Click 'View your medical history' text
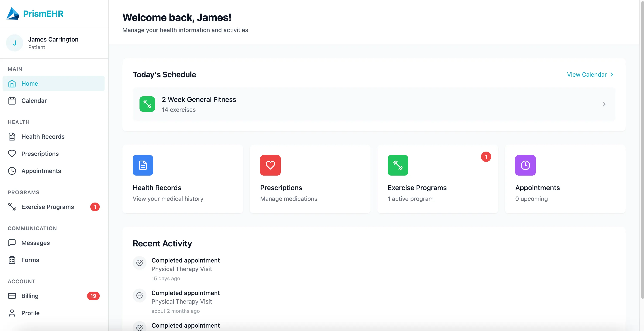 (168, 199)
